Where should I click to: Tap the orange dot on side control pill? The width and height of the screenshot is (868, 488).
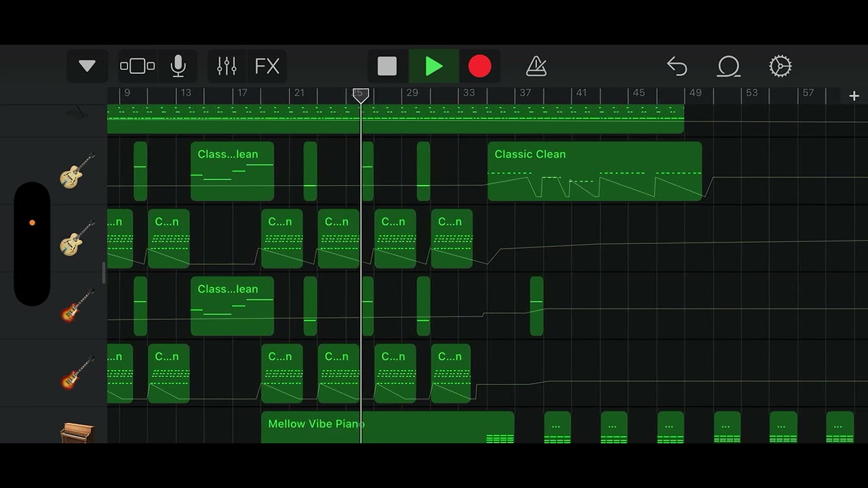click(32, 222)
